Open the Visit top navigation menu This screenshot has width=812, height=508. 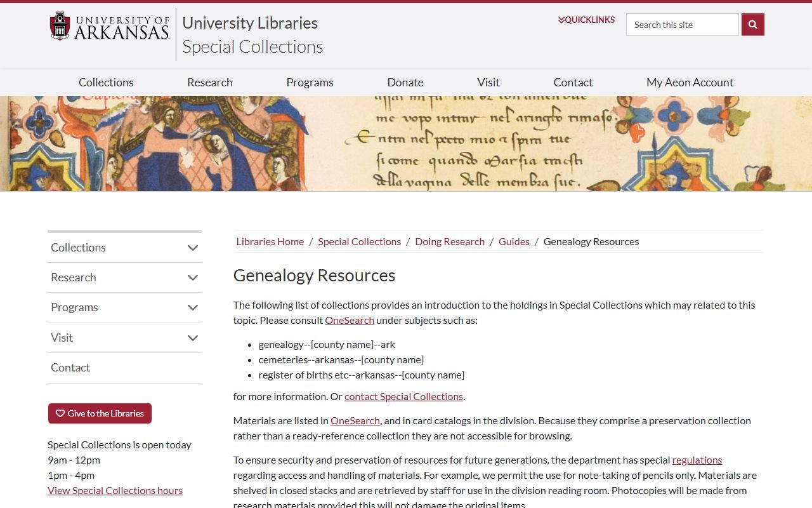point(488,82)
